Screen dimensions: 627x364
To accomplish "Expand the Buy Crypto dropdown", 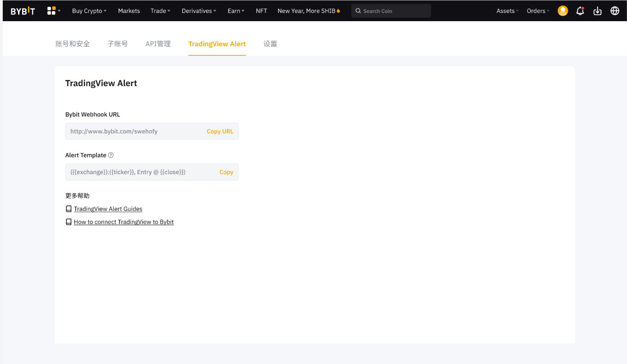I will pyautogui.click(x=89, y=11).
